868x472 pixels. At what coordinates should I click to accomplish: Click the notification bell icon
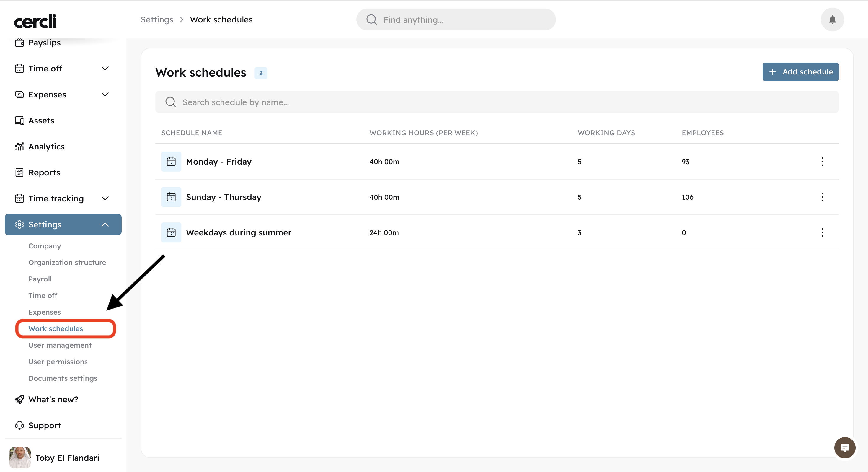click(x=832, y=19)
